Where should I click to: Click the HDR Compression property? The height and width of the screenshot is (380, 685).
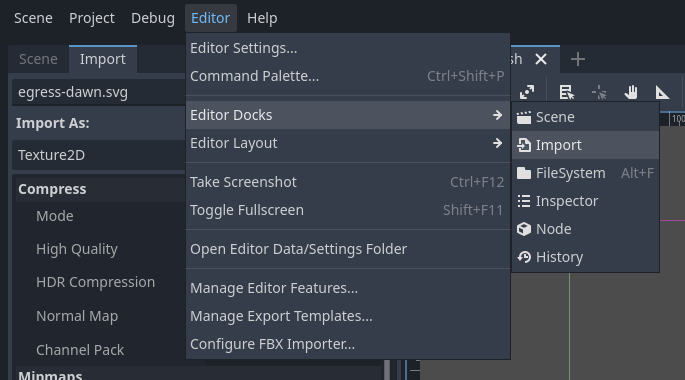95,282
